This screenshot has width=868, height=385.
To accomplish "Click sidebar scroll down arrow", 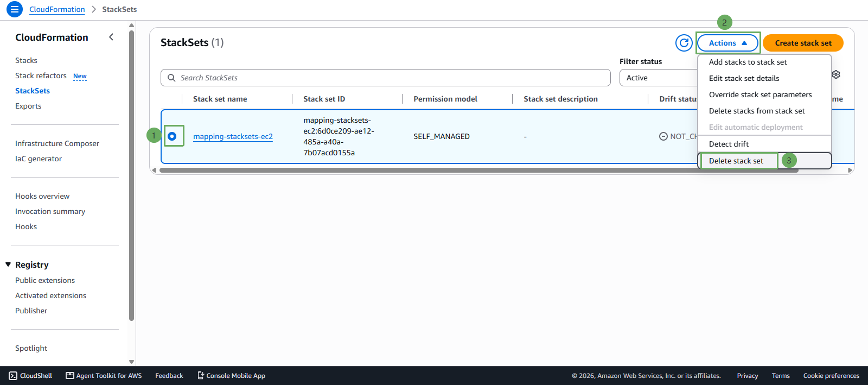I will tap(131, 362).
